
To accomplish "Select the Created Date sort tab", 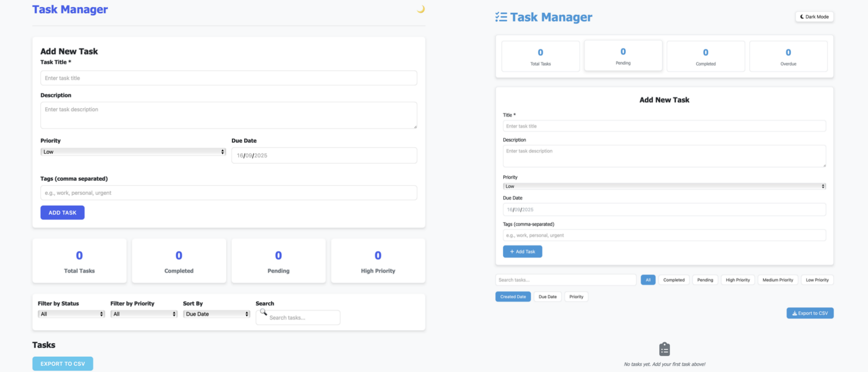I will click(513, 297).
